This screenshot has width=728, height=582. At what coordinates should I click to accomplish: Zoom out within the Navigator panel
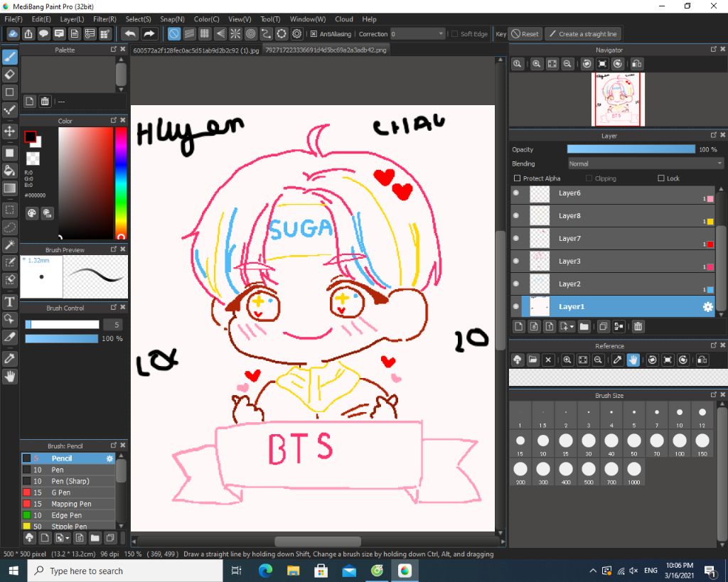pos(567,64)
